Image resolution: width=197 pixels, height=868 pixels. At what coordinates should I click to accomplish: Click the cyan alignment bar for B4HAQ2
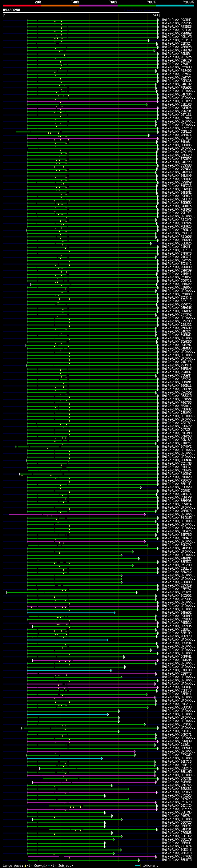[71, 613]
